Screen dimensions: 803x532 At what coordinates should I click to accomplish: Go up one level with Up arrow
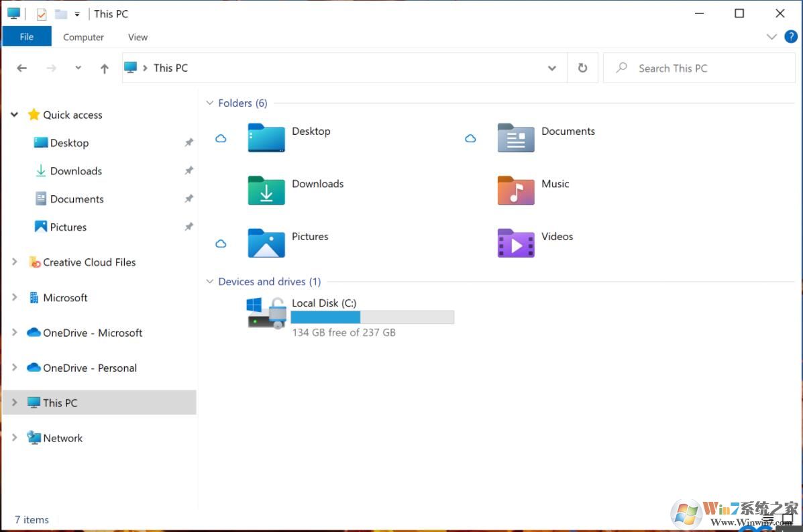pos(104,68)
